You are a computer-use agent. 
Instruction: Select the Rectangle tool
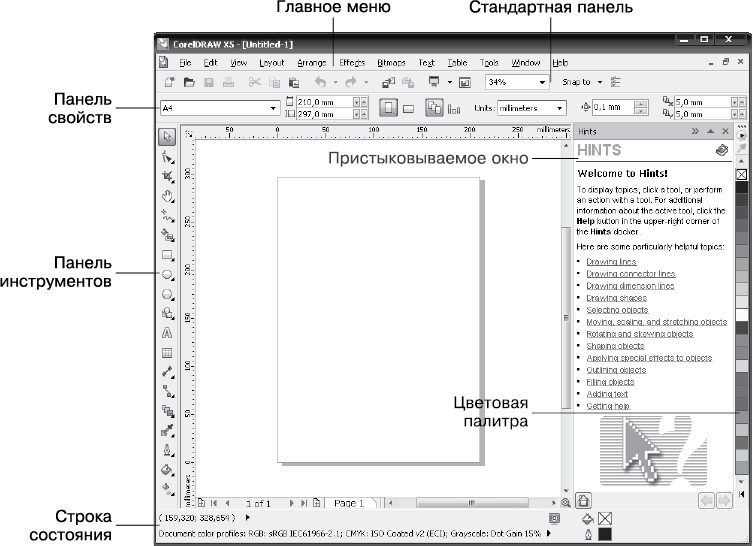click(168, 254)
